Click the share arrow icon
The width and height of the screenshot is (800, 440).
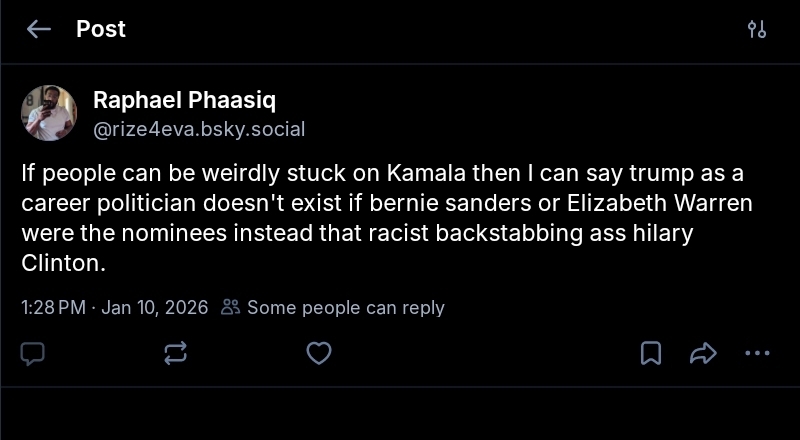[x=704, y=353]
